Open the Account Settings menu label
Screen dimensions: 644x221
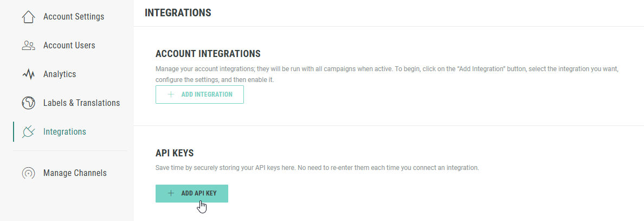[74, 17]
